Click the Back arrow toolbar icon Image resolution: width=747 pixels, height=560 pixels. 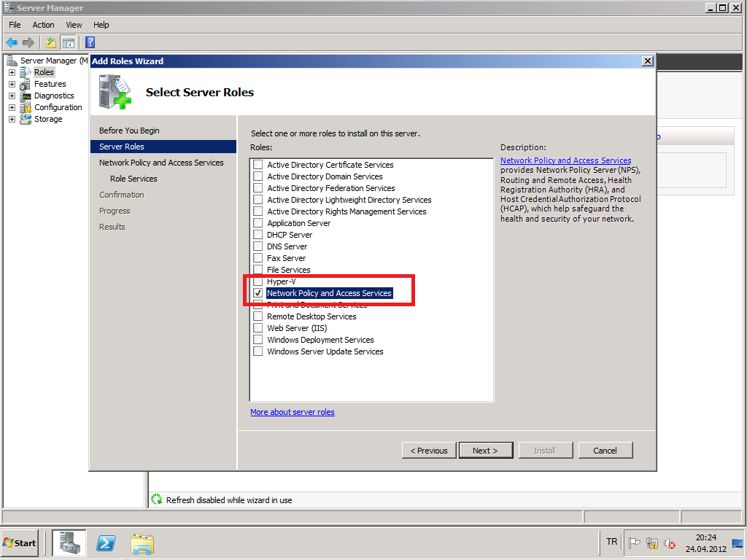[12, 42]
